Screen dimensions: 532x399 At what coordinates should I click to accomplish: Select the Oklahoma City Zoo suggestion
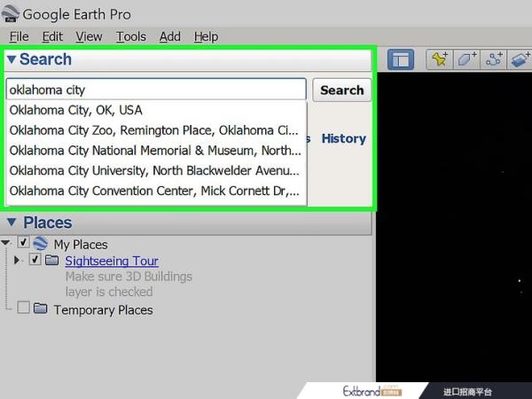pos(156,130)
